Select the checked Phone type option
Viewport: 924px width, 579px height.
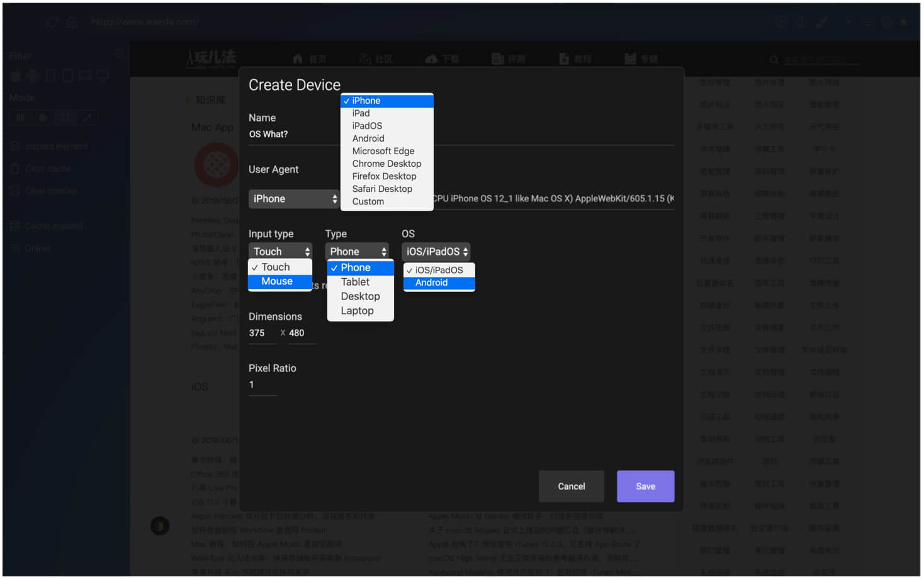[x=361, y=267]
